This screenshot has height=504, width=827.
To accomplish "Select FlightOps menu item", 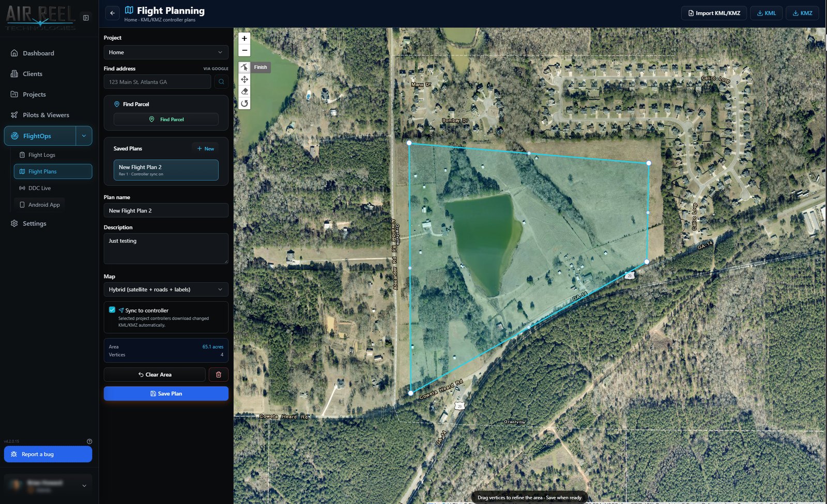I will [x=40, y=136].
